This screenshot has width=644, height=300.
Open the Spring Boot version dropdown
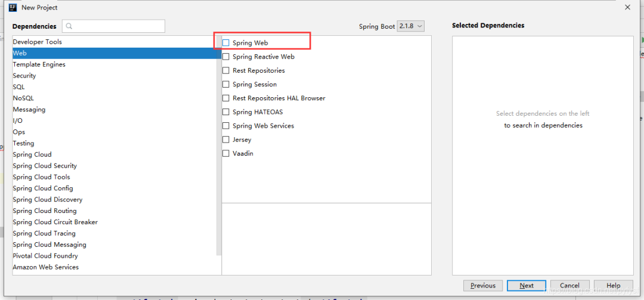click(410, 26)
